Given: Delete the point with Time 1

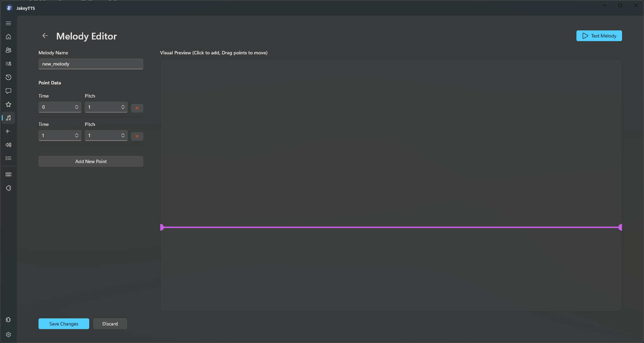Looking at the screenshot, I should coord(137,136).
